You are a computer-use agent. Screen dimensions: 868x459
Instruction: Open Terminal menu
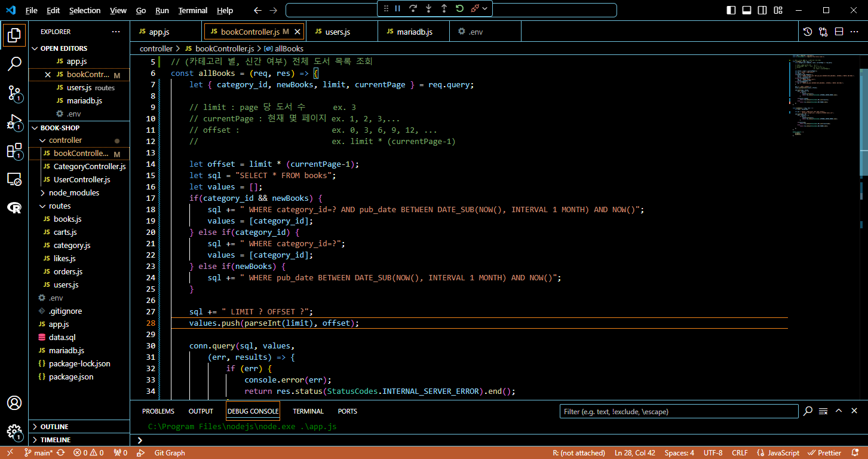pos(193,10)
